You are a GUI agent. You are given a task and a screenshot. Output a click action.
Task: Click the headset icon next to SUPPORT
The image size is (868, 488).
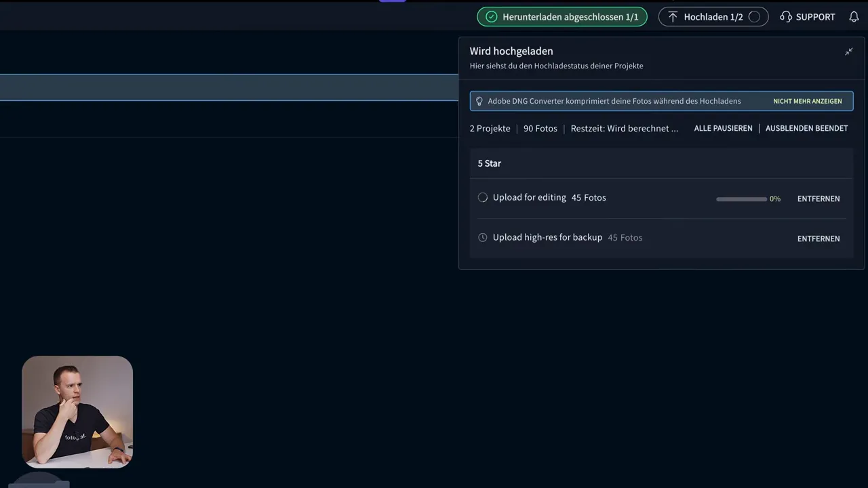click(x=786, y=16)
